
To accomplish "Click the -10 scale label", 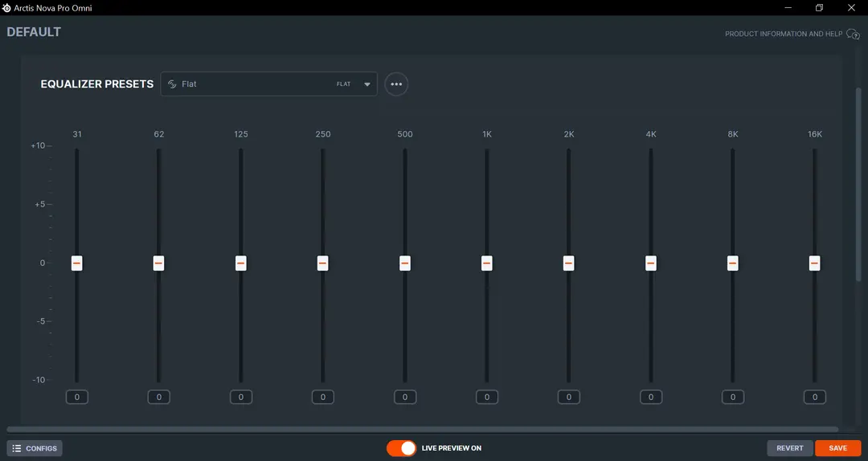I will [39, 380].
